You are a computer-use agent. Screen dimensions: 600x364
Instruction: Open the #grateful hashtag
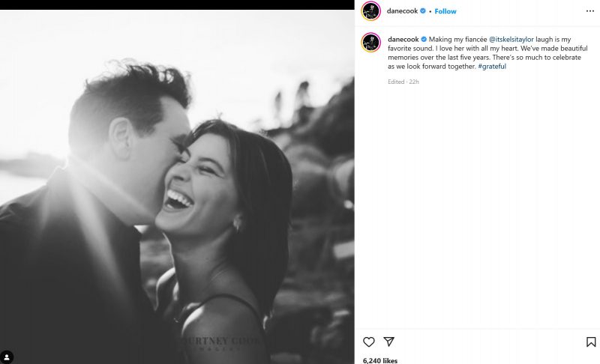492,67
